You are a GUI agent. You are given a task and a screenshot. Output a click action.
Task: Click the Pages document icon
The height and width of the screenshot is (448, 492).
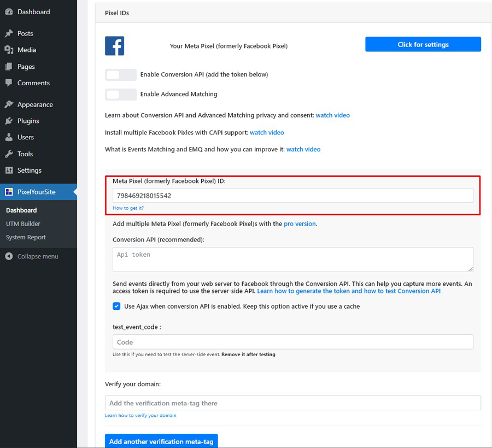(9, 67)
